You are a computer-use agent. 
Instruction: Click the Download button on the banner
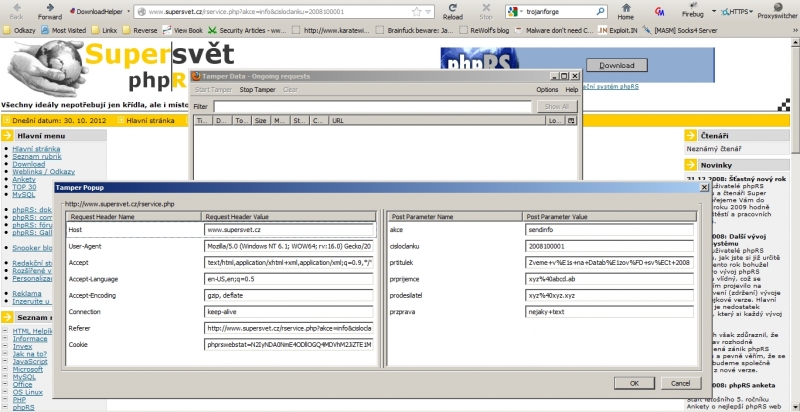616,65
